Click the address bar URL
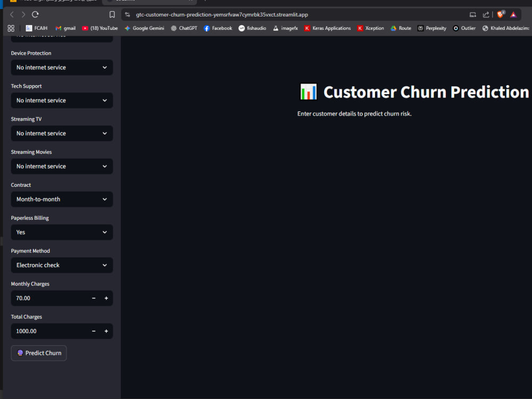The image size is (532, 399). click(x=222, y=14)
